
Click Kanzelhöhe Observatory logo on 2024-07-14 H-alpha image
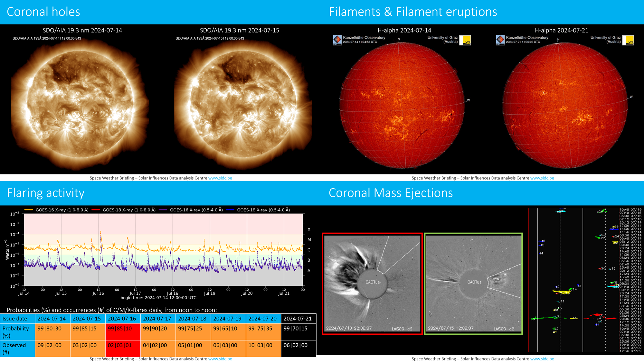tap(337, 40)
